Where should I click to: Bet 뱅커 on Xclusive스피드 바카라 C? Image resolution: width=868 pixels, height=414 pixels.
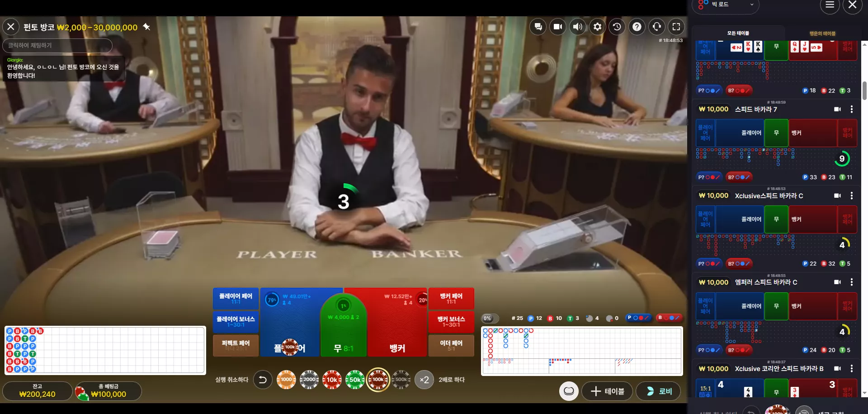pyautogui.click(x=813, y=219)
